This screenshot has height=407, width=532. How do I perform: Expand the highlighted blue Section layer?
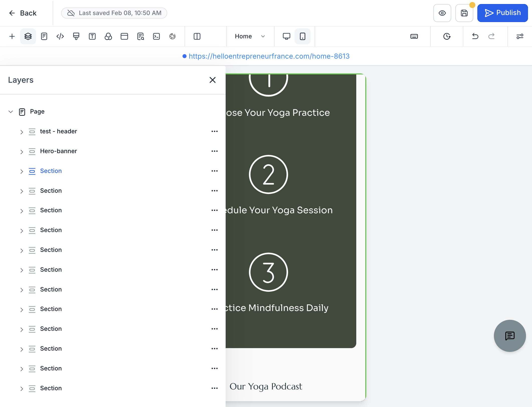pyautogui.click(x=22, y=171)
